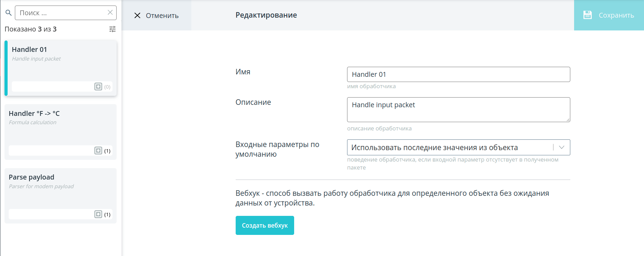Click the Показано 3 из 3 counter text

(x=30, y=29)
